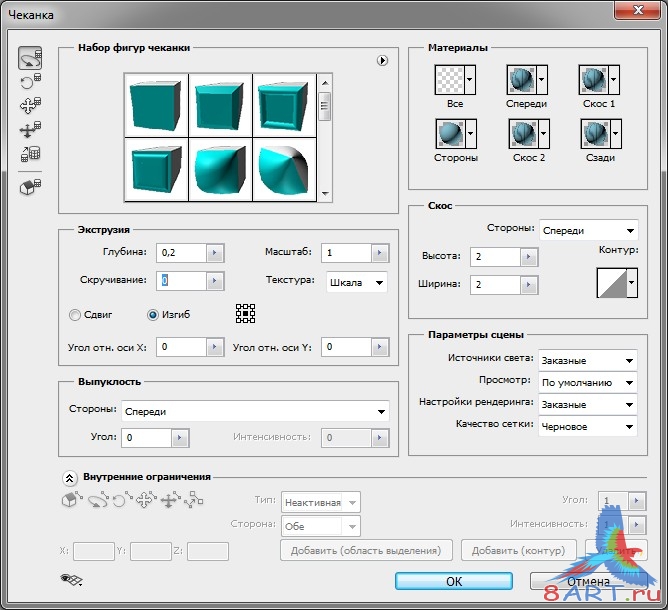Open the Скос 1 material picker
668x610 pixels.
(599, 80)
